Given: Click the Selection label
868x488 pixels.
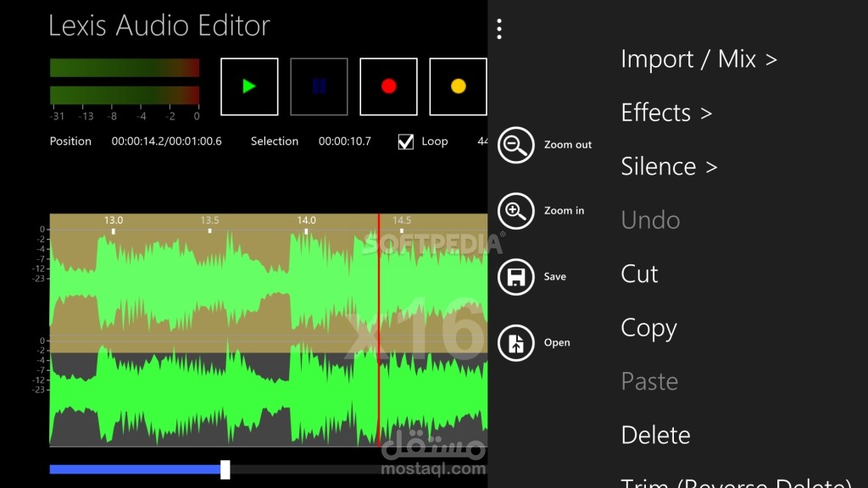Looking at the screenshot, I should [275, 141].
